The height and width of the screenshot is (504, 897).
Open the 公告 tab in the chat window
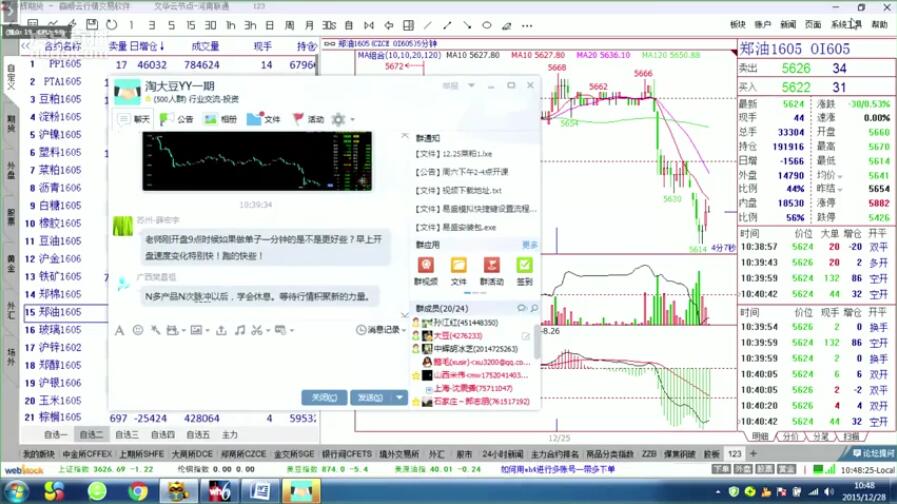click(177, 119)
